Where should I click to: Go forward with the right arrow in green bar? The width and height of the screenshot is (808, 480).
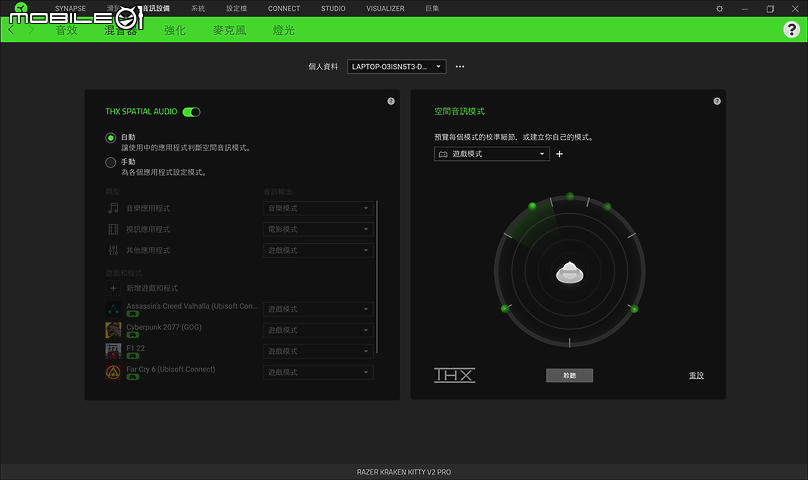31,30
